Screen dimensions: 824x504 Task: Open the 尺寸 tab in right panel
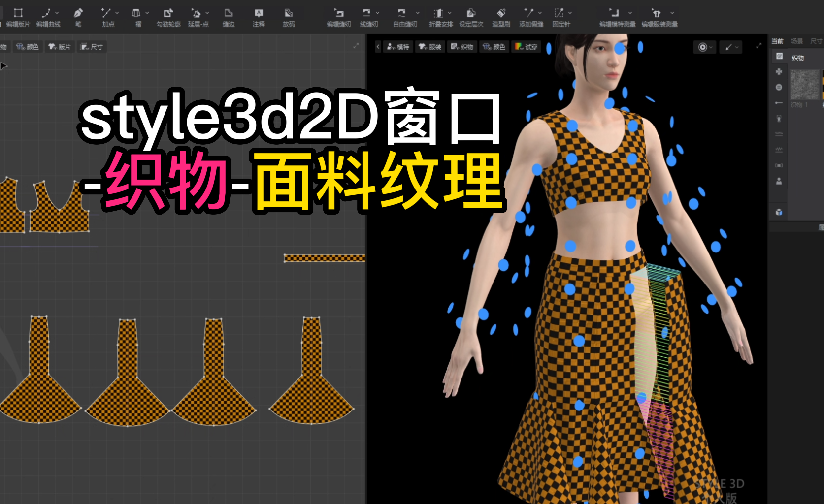(816, 41)
